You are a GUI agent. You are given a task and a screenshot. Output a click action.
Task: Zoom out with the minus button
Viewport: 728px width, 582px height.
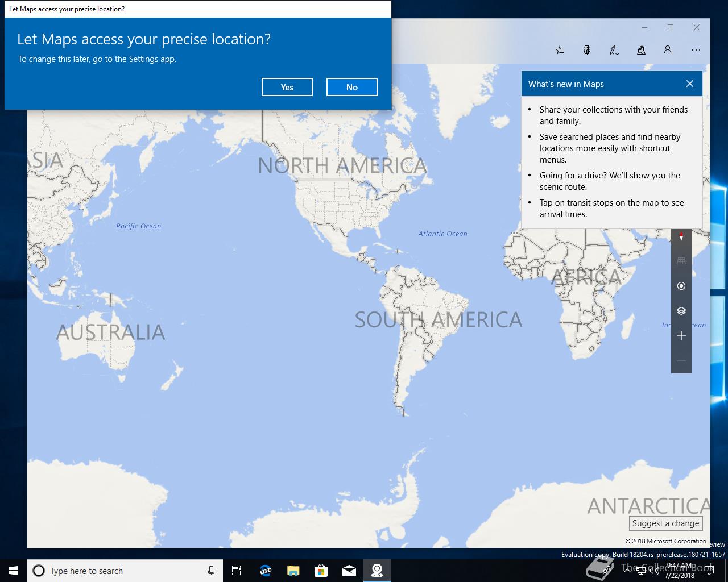coord(681,361)
